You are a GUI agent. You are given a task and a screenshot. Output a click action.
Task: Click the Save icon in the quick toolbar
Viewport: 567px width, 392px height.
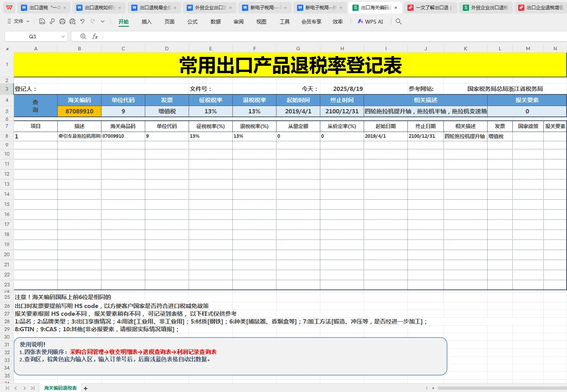click(x=42, y=22)
